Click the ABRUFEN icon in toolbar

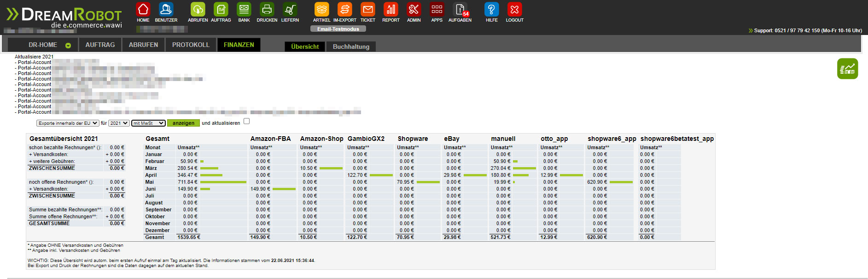[x=198, y=9]
